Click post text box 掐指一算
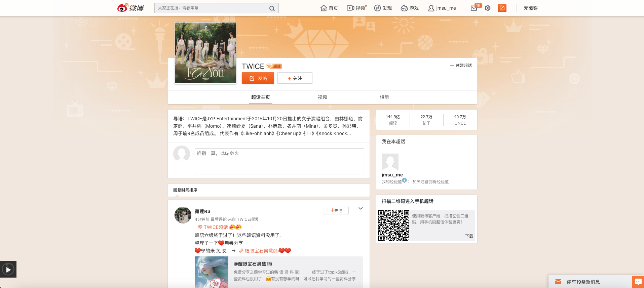The image size is (644, 288). point(279,162)
